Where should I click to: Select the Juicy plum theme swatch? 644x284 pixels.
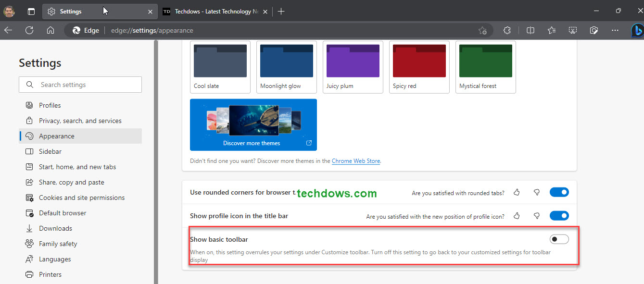tap(353, 61)
